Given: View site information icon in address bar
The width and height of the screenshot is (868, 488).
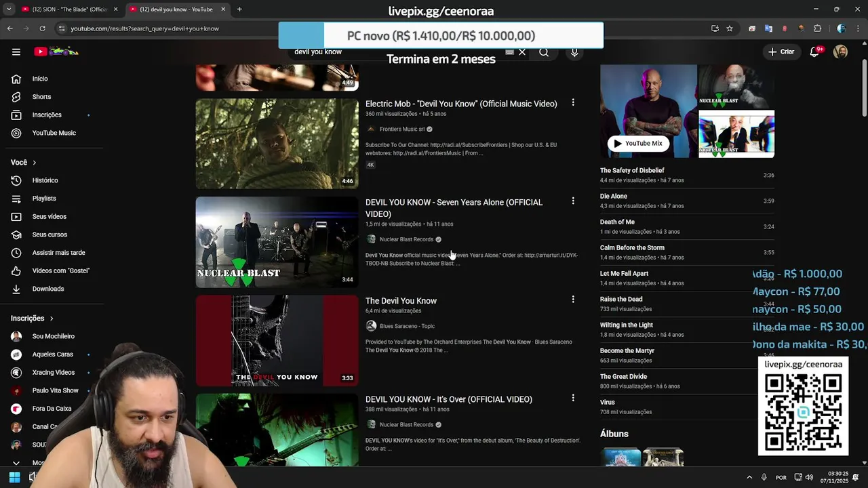Looking at the screenshot, I should [62, 28].
